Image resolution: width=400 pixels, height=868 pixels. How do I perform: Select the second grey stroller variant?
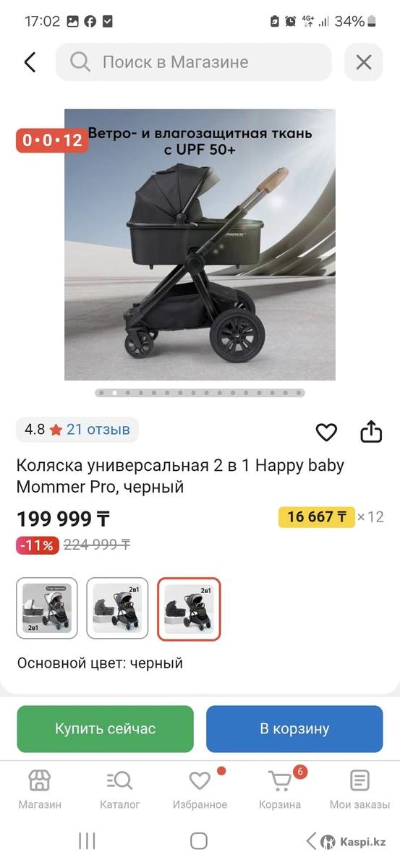117,608
